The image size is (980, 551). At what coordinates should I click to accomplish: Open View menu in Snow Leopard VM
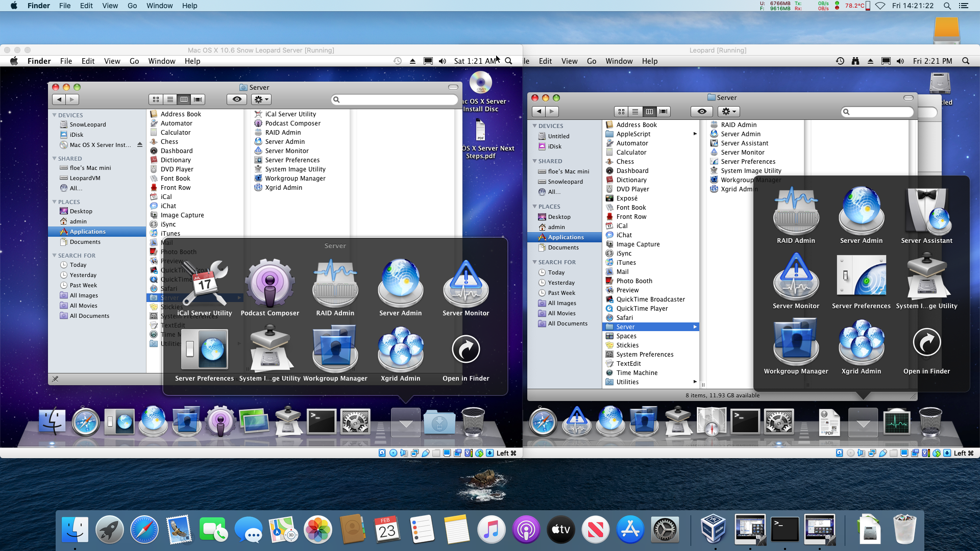(x=112, y=61)
